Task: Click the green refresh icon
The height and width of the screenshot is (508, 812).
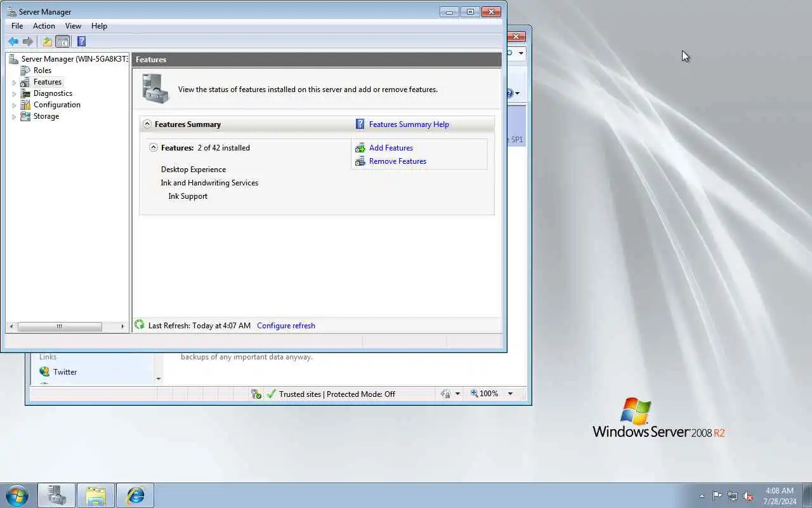Action: (140, 325)
